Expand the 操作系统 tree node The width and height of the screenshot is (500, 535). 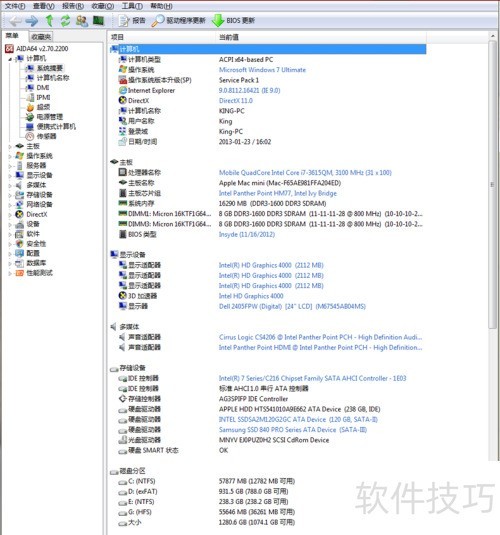pos(10,156)
